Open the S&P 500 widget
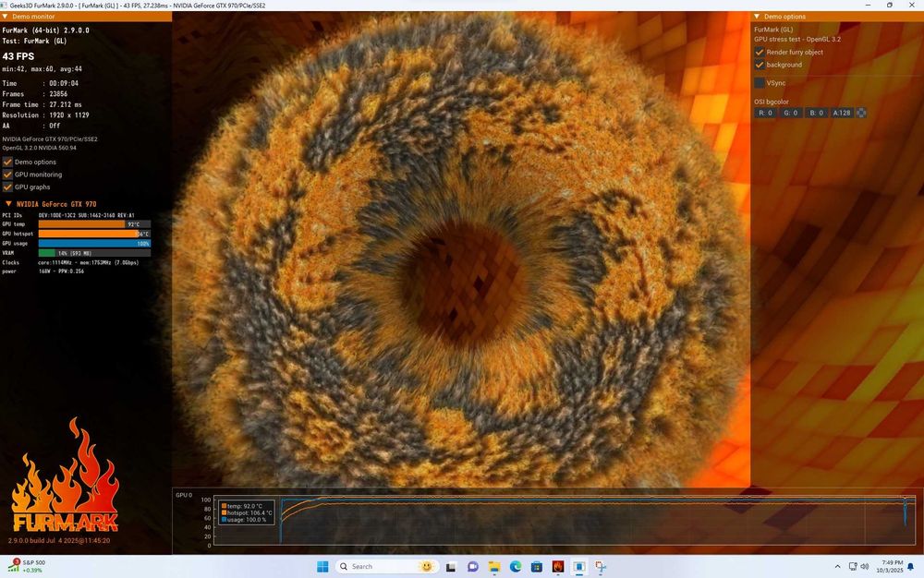Image resolution: width=924 pixels, height=578 pixels. pos(27,566)
